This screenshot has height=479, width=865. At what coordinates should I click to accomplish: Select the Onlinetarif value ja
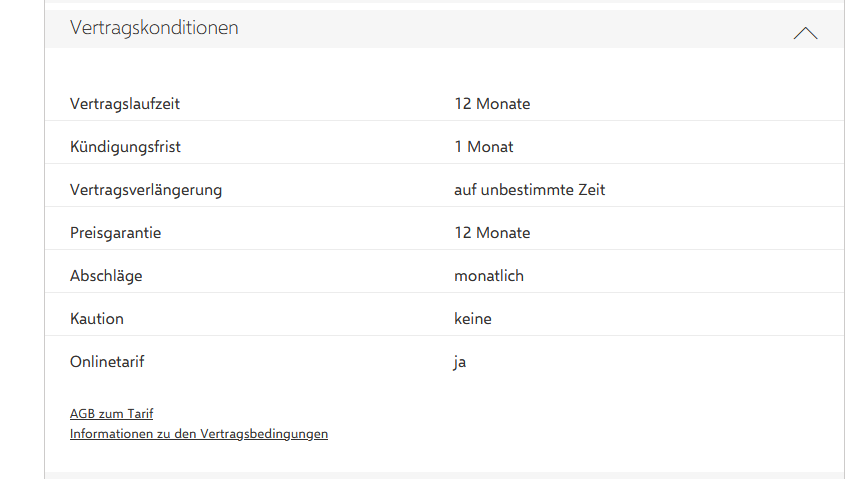[x=460, y=362]
